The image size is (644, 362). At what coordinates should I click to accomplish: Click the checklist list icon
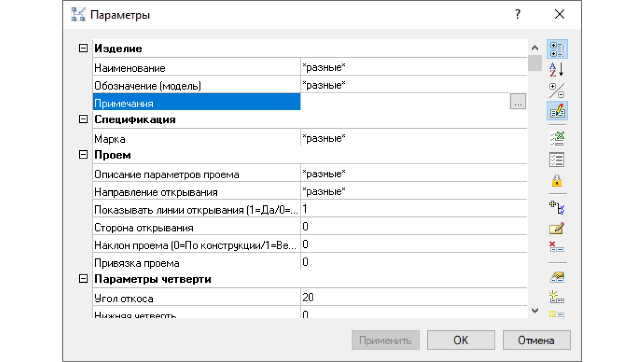[x=557, y=160]
